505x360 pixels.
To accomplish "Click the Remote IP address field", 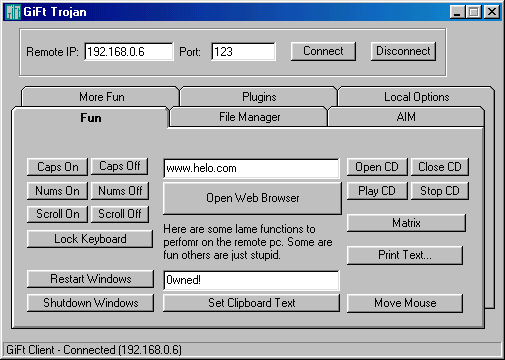I will 129,52.
